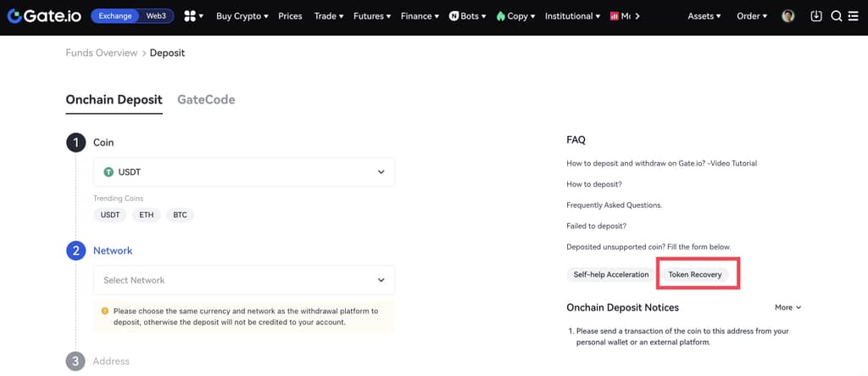Open the hamburger list menu icon

point(854,16)
